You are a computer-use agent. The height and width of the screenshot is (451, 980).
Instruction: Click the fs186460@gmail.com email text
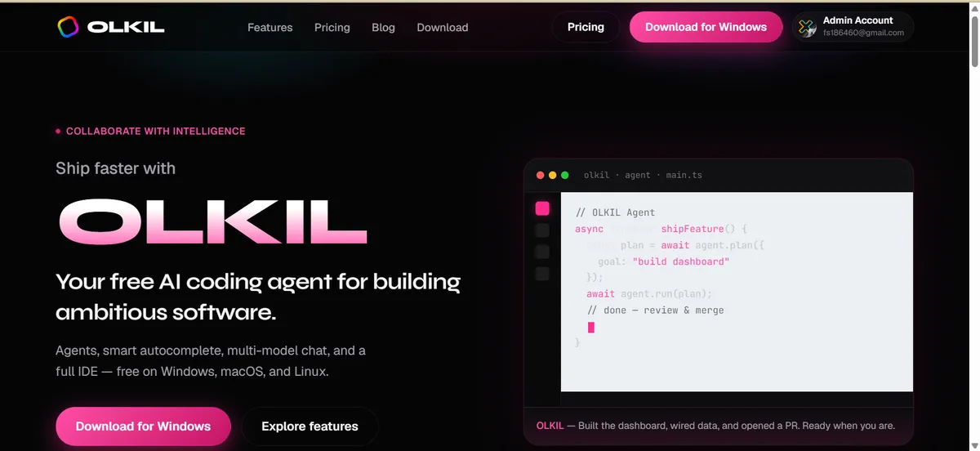tap(863, 33)
